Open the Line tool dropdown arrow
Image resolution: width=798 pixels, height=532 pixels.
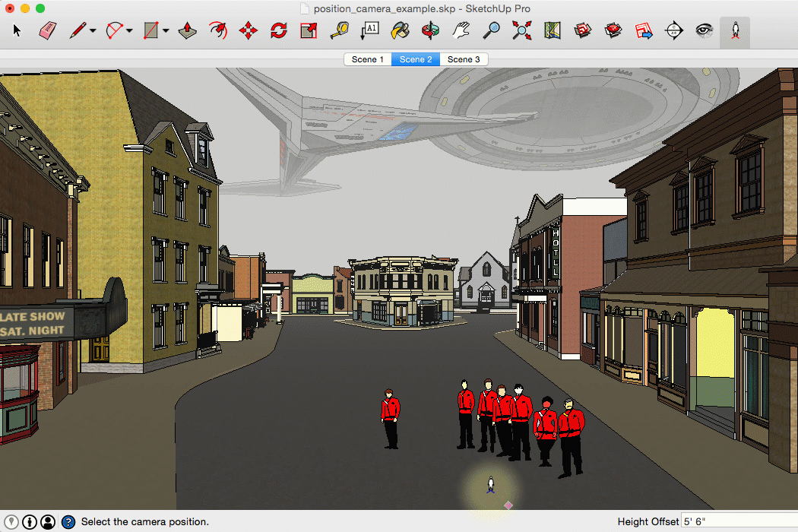click(93, 31)
